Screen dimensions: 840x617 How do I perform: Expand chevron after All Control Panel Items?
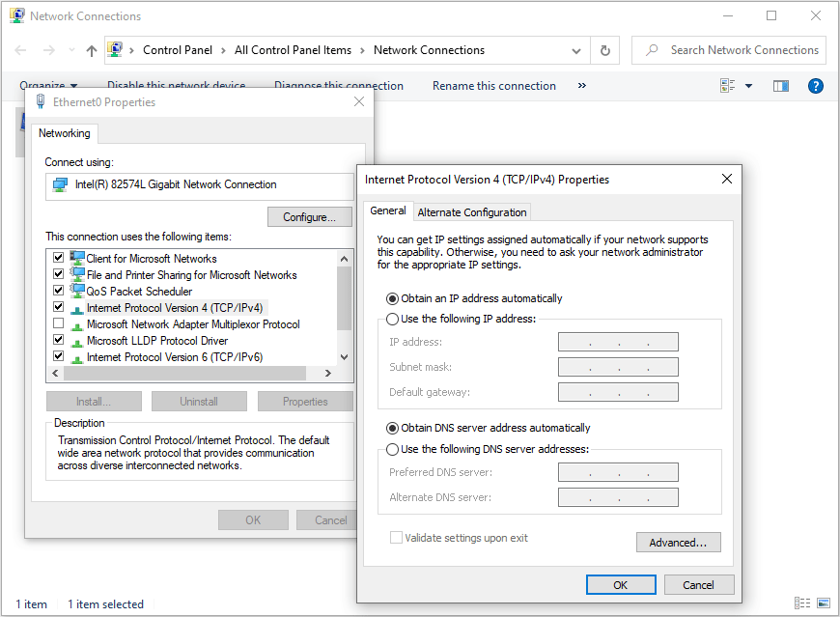point(363,50)
